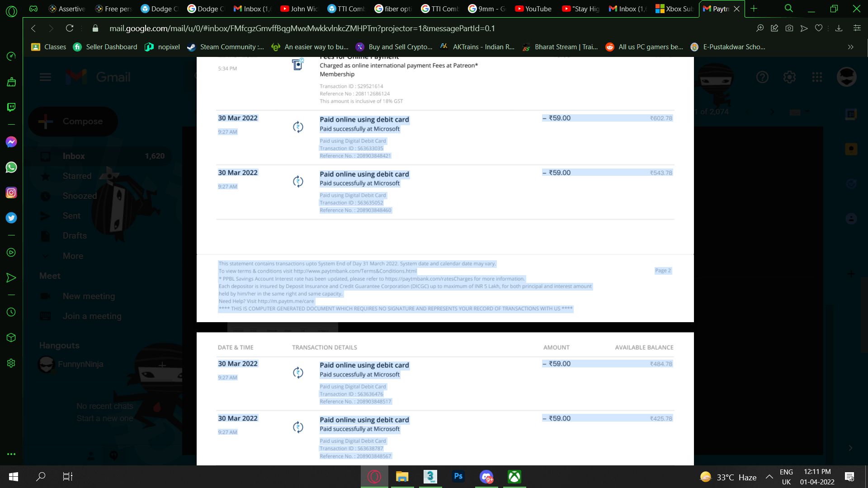Switch to the 9mm Google search tab
The image size is (868, 488).
486,9
